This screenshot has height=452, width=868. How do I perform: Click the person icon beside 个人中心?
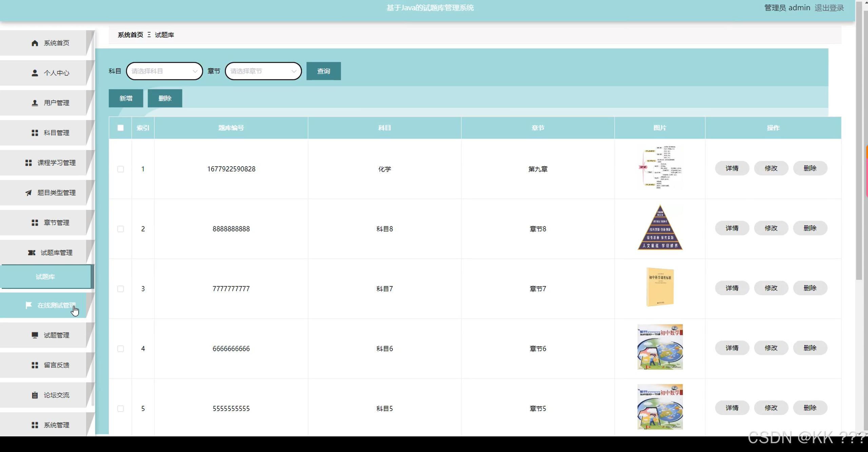click(35, 73)
